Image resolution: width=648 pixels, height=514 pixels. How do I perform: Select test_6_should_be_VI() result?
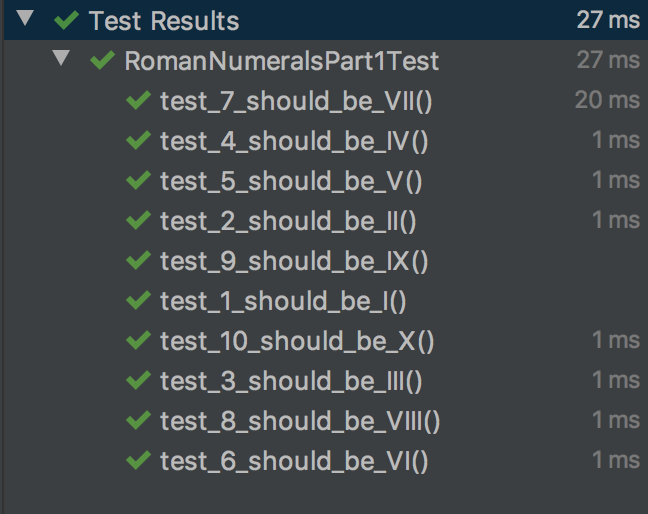point(294,461)
